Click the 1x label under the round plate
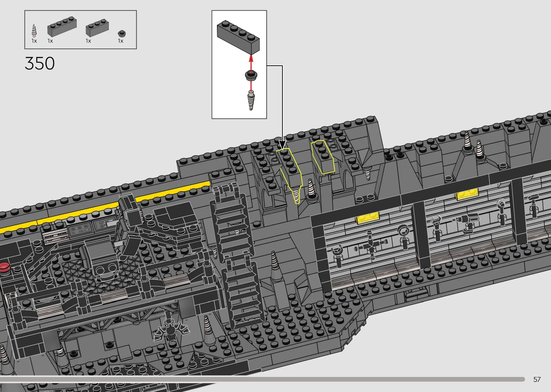The width and height of the screenshot is (551, 392). click(x=121, y=41)
